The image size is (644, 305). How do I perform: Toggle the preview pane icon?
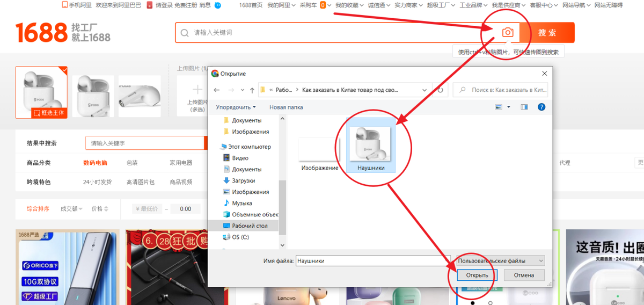point(524,107)
